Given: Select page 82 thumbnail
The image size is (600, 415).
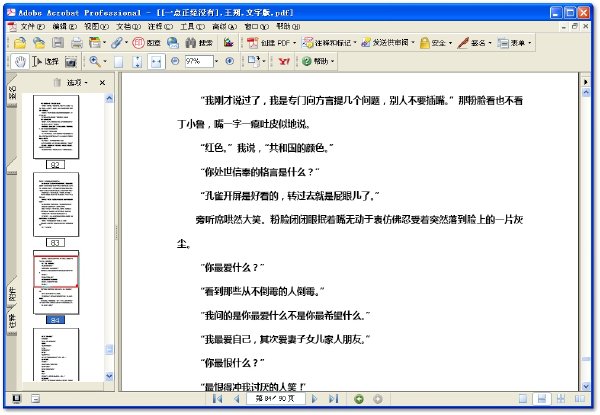Looking at the screenshot, I should tap(56, 127).
